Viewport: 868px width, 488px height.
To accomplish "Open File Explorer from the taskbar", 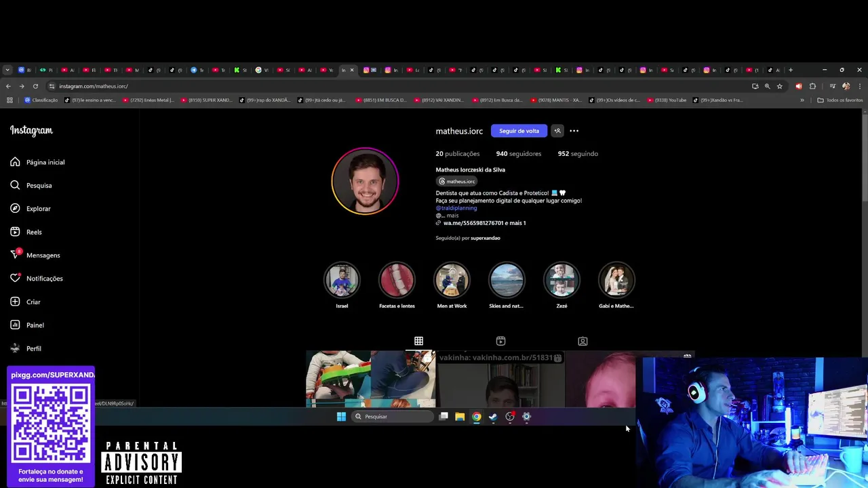I will click(x=460, y=417).
